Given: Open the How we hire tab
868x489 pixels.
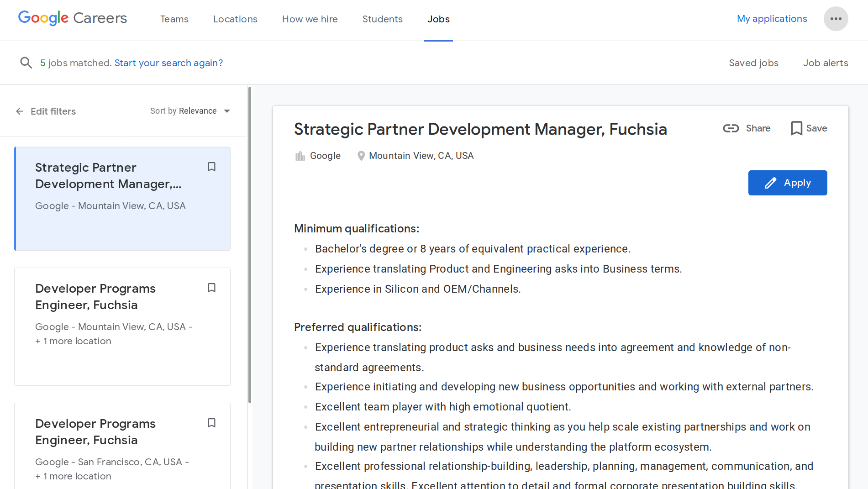Looking at the screenshot, I should 310,19.
